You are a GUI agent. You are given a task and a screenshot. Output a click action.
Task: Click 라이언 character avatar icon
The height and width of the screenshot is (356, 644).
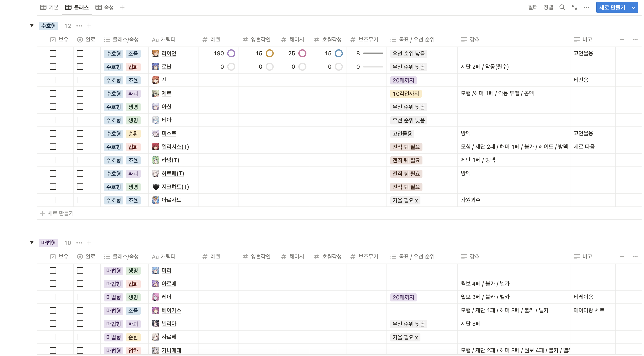pos(155,53)
